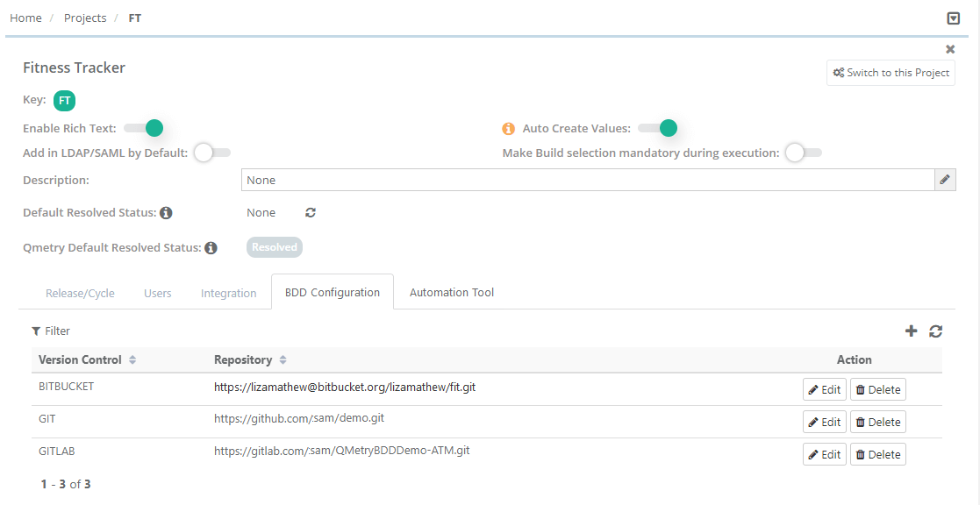This screenshot has height=505, width=980.
Task: Toggle Auto Create Values switch
Action: pyautogui.click(x=657, y=129)
